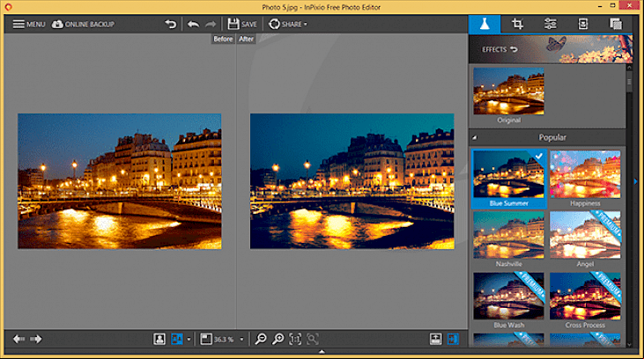Click the After photo in the canvas

pos(352,181)
